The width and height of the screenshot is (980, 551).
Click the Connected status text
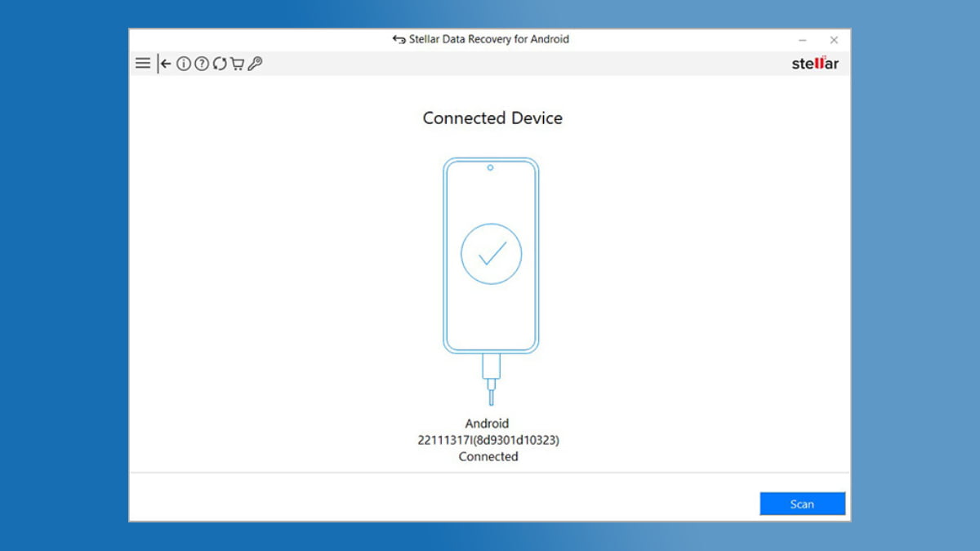(x=488, y=456)
